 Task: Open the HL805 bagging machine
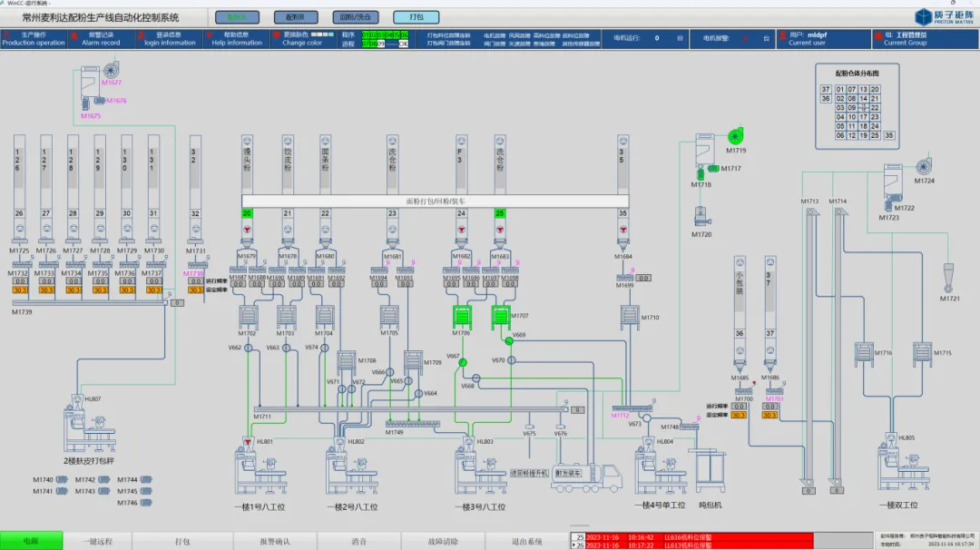point(903,463)
